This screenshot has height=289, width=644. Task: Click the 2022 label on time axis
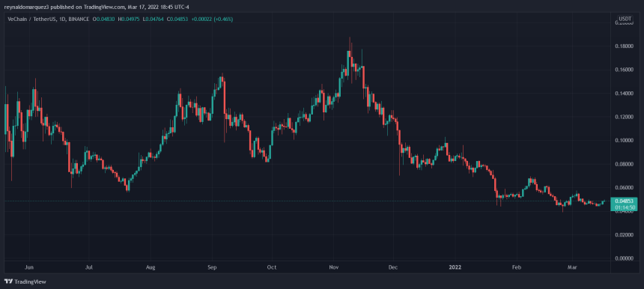pyautogui.click(x=455, y=267)
